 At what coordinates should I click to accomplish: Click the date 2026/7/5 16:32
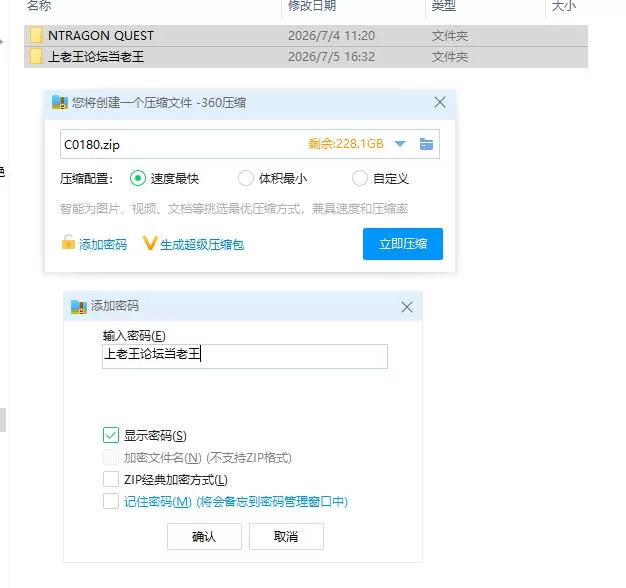(331, 57)
